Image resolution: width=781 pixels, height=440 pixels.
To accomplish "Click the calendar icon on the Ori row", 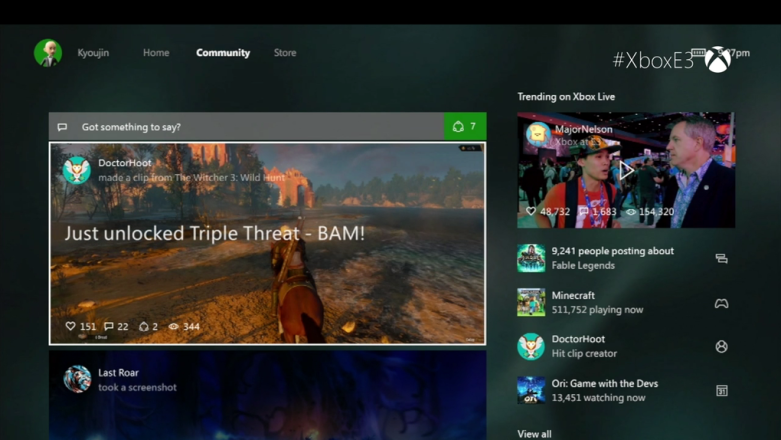I will tap(722, 391).
